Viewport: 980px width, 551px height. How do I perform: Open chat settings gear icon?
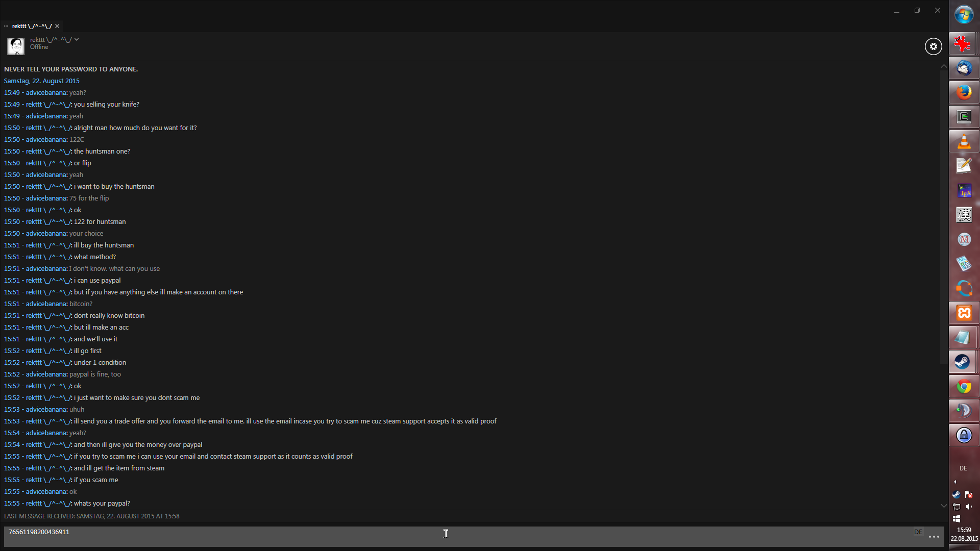(933, 46)
